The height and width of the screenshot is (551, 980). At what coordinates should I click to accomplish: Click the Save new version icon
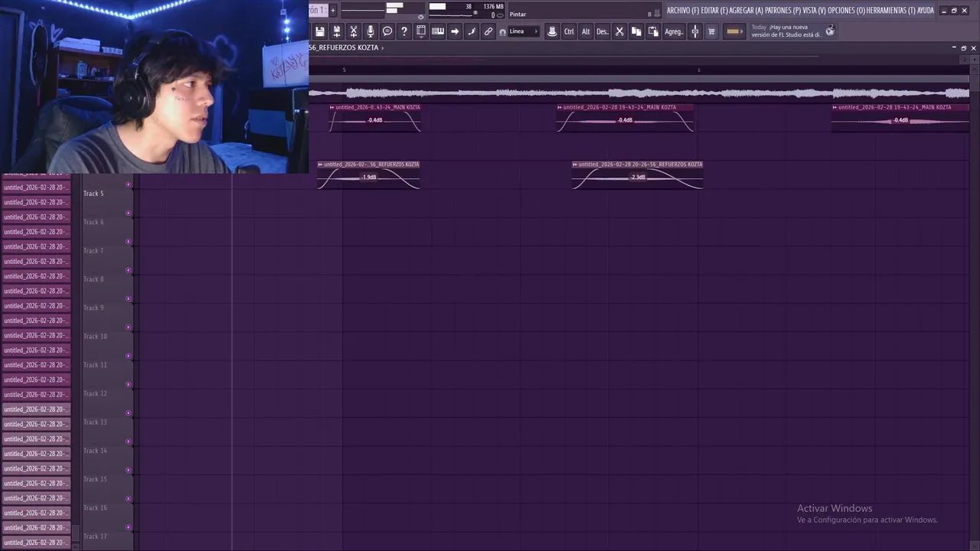(337, 31)
